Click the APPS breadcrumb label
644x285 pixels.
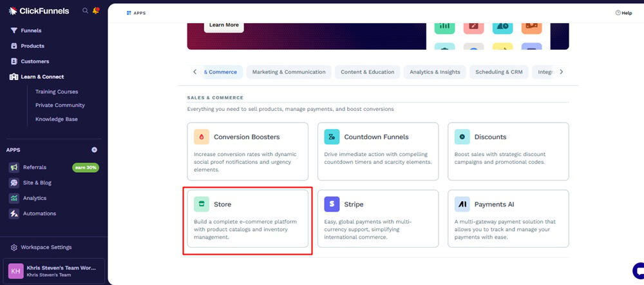[x=140, y=13]
